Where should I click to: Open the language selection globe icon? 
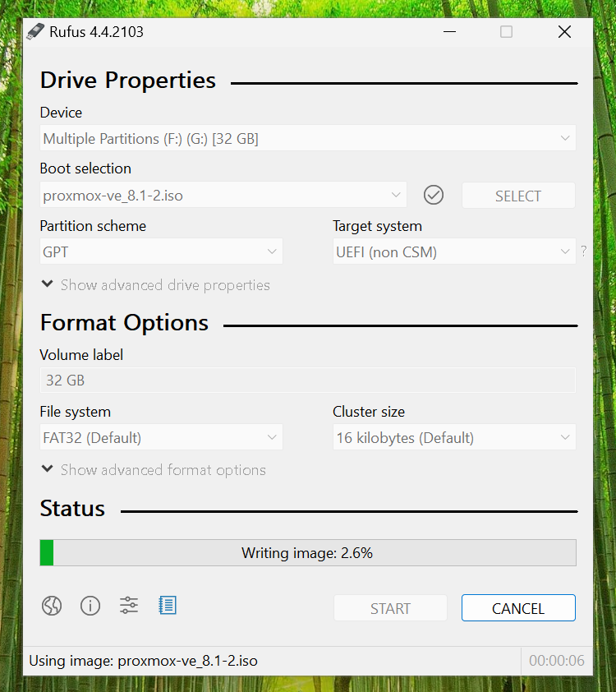(52, 606)
